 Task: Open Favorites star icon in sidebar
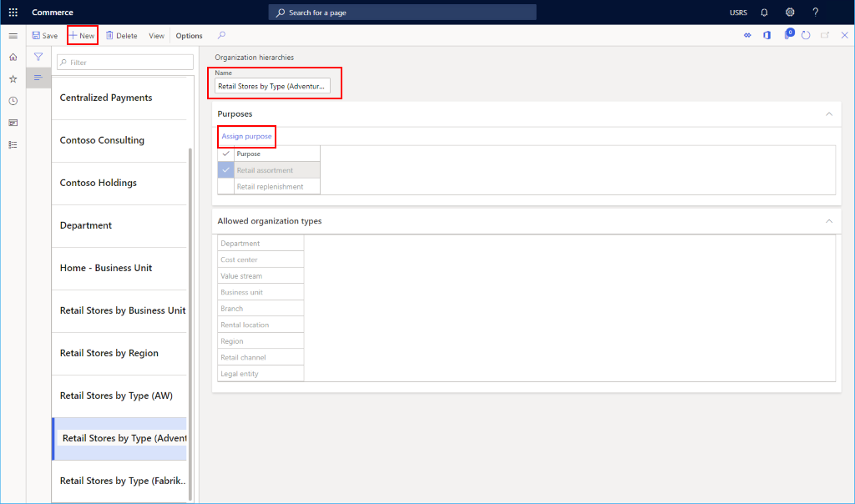point(13,79)
